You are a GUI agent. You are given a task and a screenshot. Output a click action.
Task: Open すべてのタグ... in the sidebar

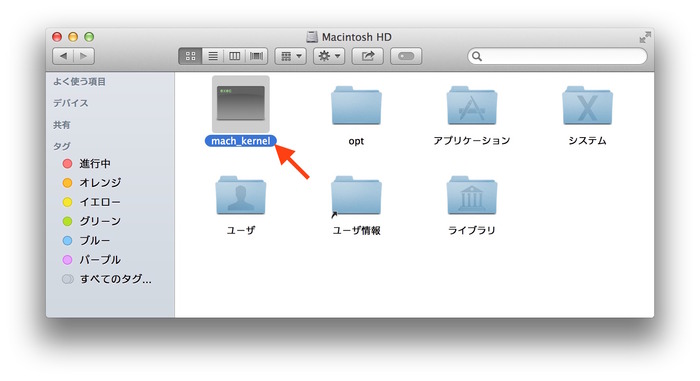pos(107,279)
